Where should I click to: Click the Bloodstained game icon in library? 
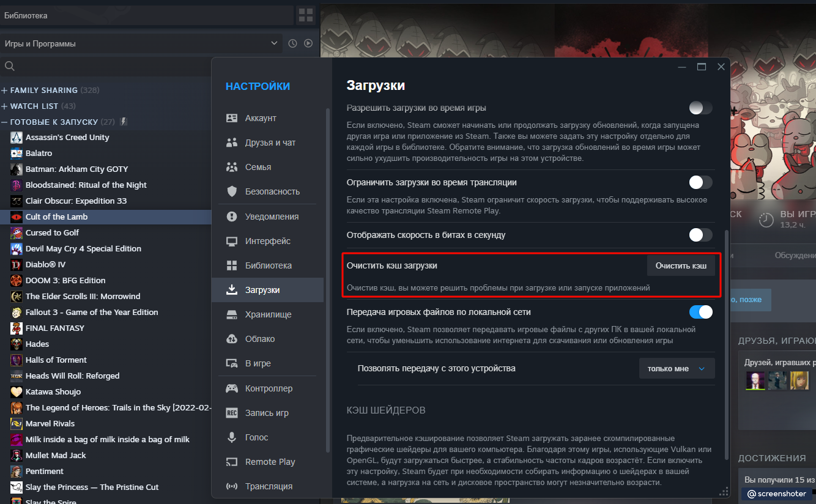point(17,185)
